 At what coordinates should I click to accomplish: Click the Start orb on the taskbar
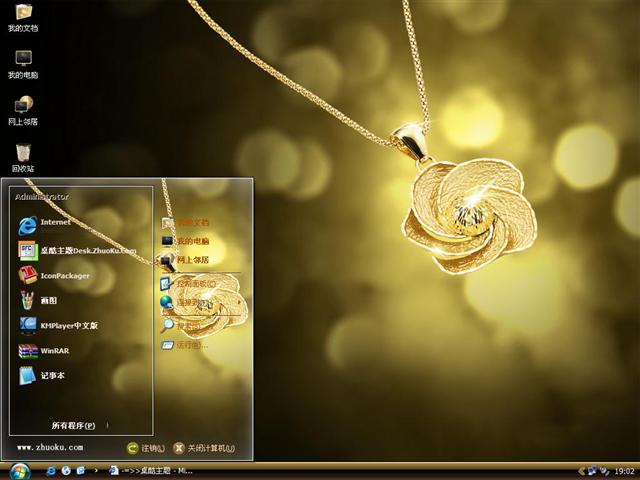pos(20,470)
